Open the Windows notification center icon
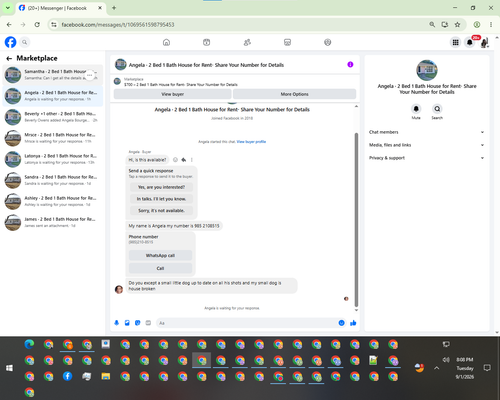Screen dimensions: 500x400 [x=487, y=368]
